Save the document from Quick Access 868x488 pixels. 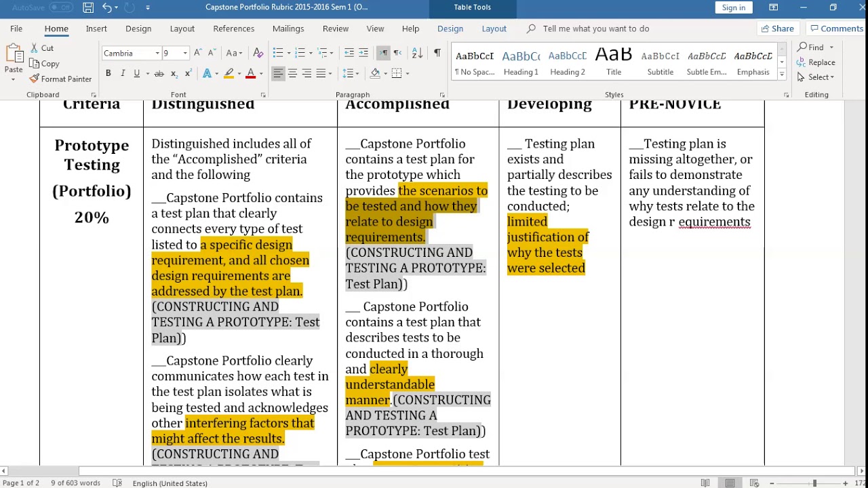[x=88, y=7]
